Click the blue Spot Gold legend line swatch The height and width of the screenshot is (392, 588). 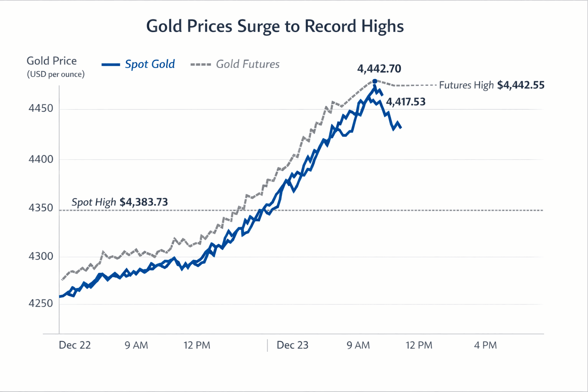click(x=111, y=65)
